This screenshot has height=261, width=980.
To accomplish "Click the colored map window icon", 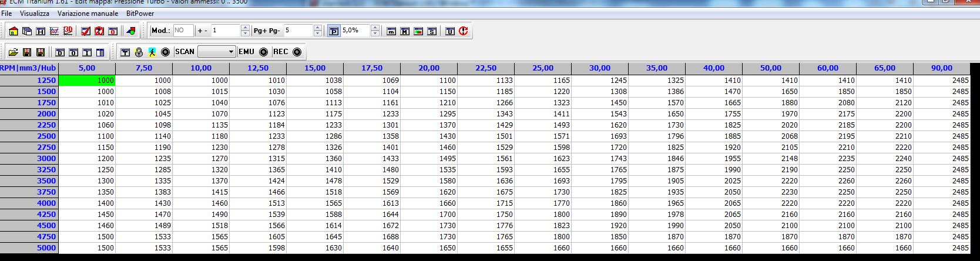I will coord(418,31).
